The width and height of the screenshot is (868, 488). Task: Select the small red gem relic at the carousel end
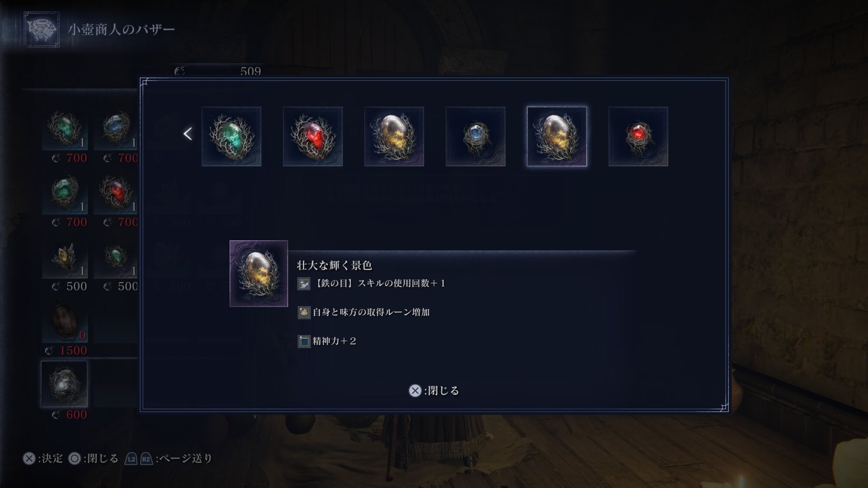tap(638, 136)
